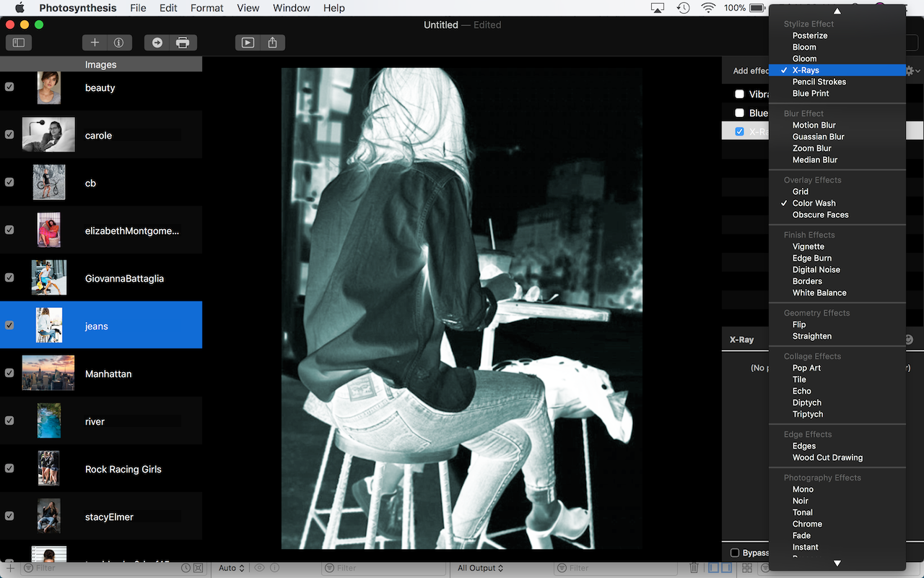Open the Edit menu

[168, 8]
